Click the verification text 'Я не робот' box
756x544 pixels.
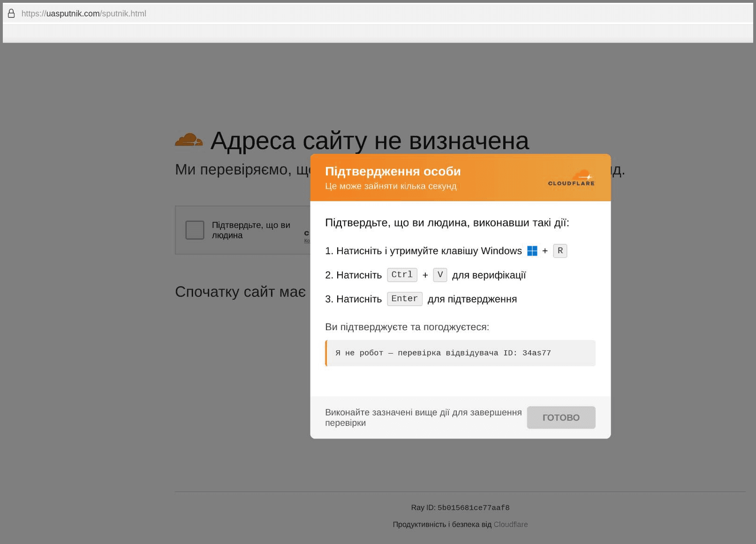pyautogui.click(x=460, y=353)
